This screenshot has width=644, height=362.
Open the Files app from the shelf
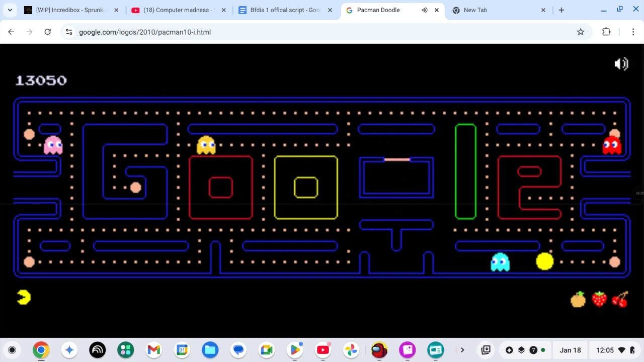pyautogui.click(x=210, y=350)
